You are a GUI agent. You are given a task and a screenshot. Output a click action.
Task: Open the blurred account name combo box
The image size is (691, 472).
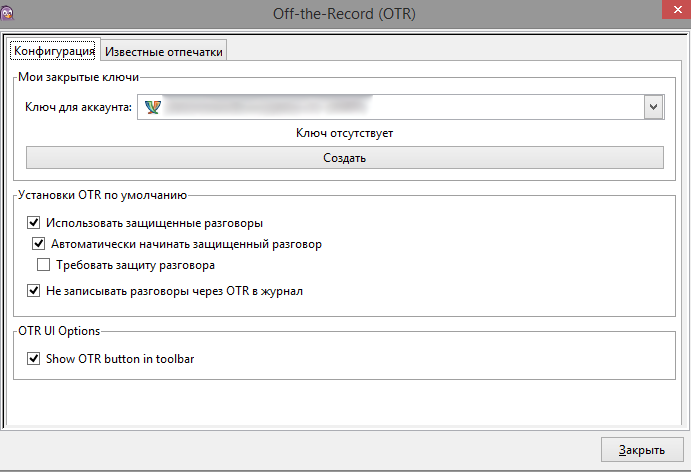pos(390,106)
